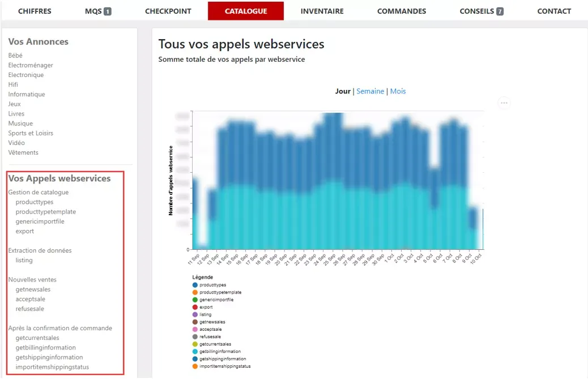Click the producttypes blue legend dot

(x=195, y=285)
